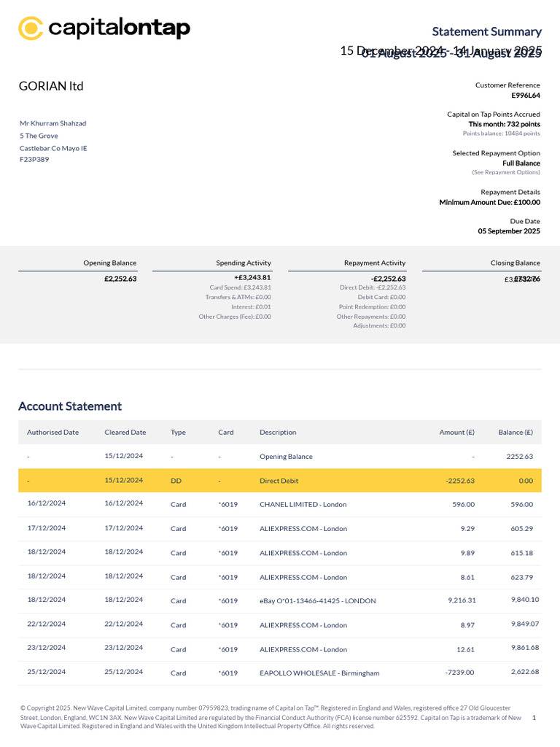
Task: Click Minimum Amount Due: £100.00
Action: click(x=489, y=203)
